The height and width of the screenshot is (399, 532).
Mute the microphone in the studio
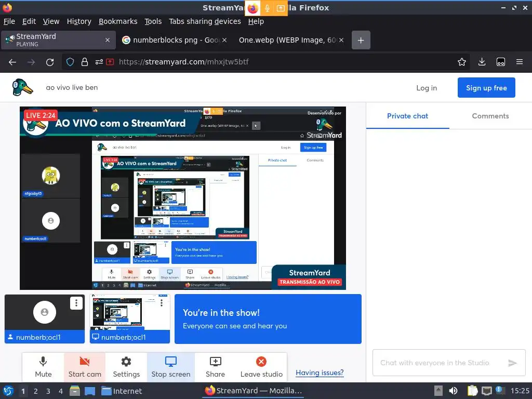click(43, 367)
